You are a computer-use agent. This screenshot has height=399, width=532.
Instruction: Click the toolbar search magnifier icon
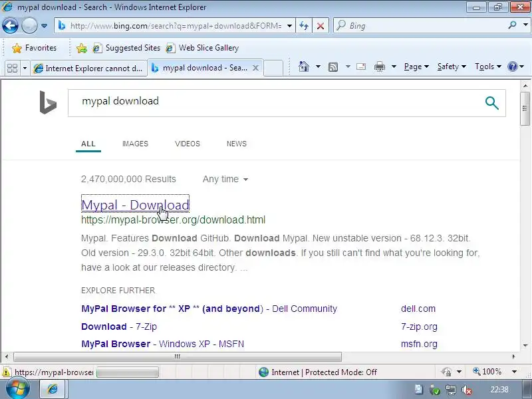(512, 25)
